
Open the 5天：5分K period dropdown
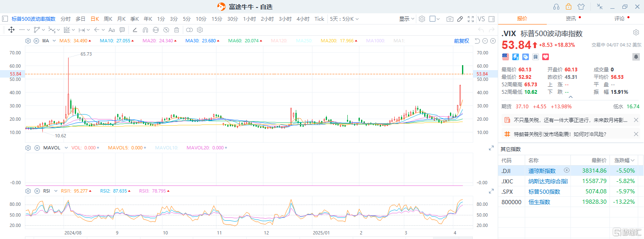[x=344, y=19]
